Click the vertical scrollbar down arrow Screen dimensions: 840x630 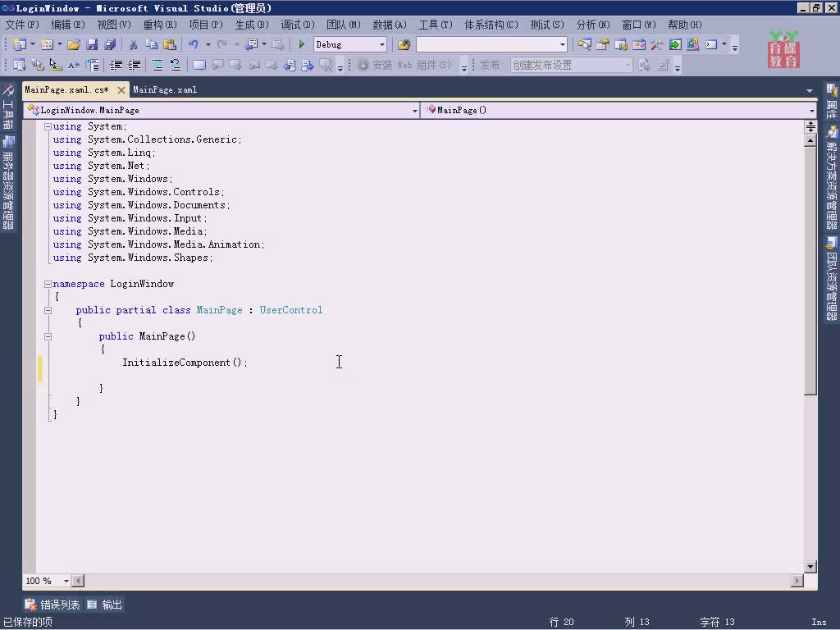[810, 566]
